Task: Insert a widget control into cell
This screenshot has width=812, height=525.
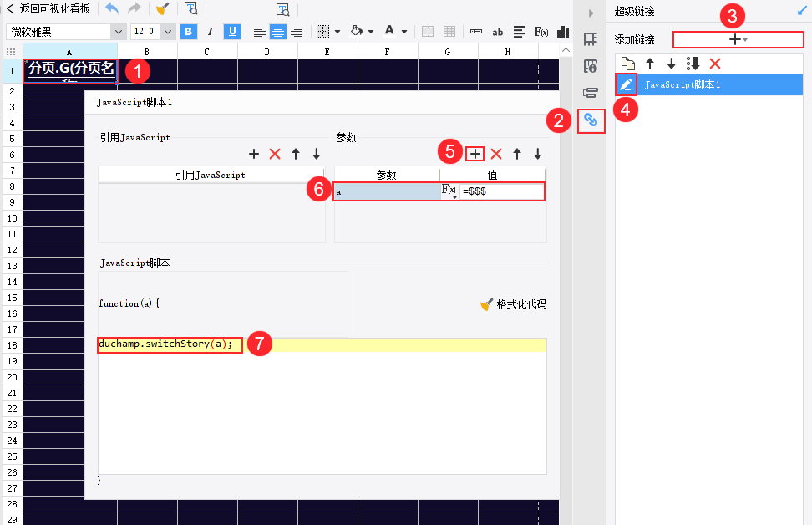Action: (476, 32)
